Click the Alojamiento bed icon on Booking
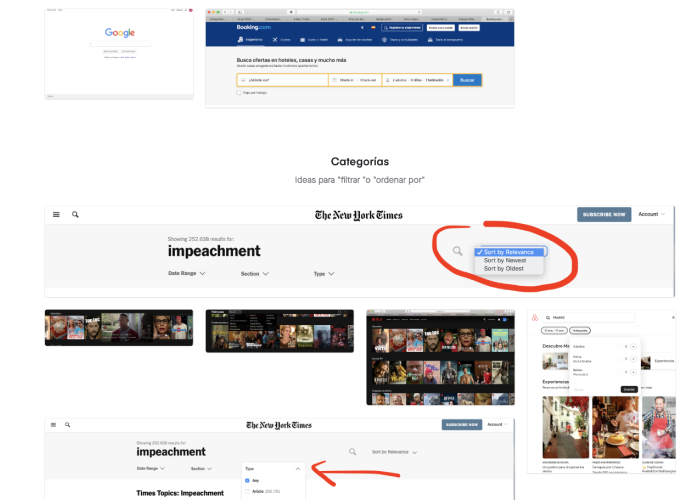 240,40
